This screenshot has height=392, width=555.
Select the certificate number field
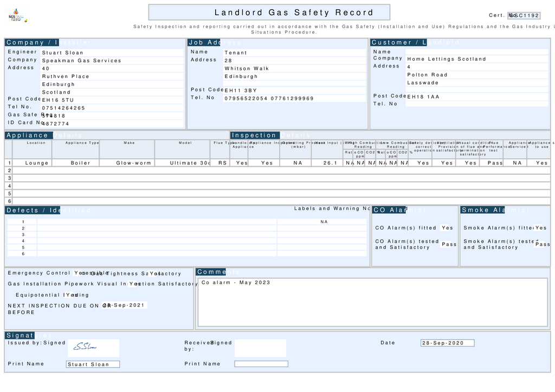(x=524, y=16)
